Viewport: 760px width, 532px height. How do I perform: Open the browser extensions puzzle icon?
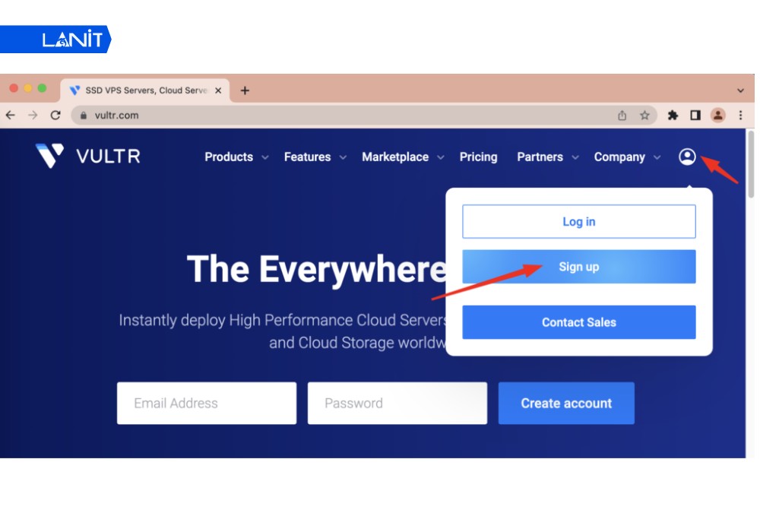673,116
